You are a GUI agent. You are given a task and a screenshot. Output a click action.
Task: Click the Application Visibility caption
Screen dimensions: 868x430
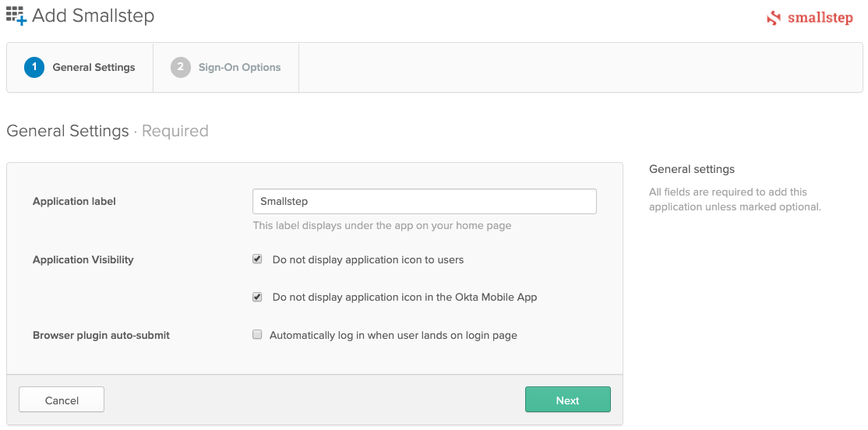coord(83,259)
